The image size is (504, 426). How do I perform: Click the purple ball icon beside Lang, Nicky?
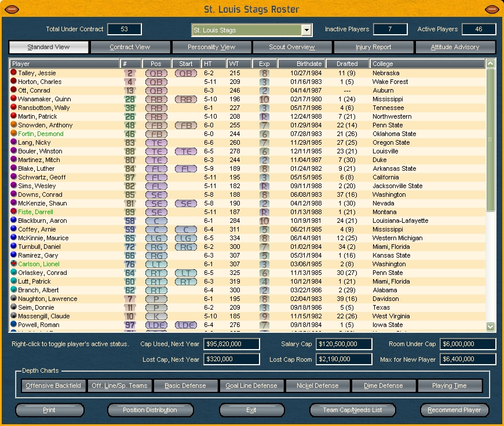(14, 142)
